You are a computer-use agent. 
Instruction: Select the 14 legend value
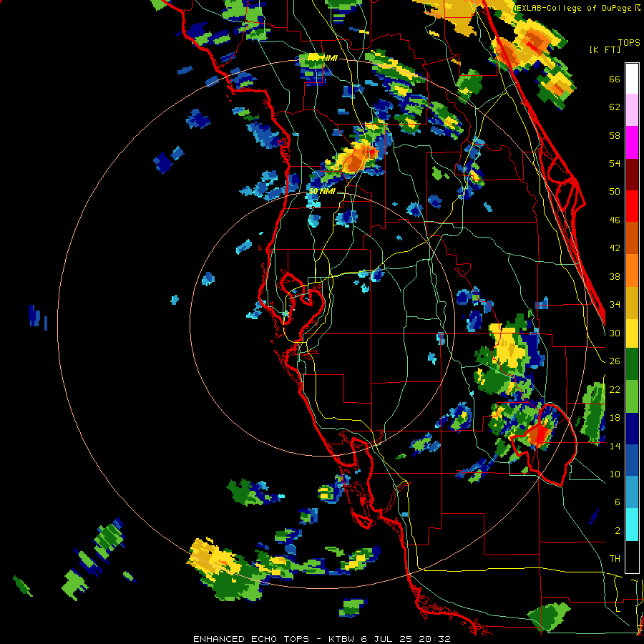[x=615, y=446]
